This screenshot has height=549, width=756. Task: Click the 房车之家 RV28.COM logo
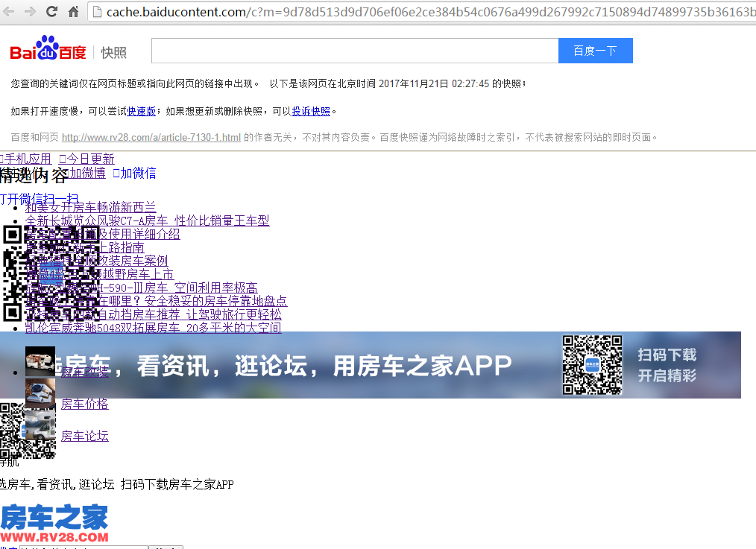(54, 524)
